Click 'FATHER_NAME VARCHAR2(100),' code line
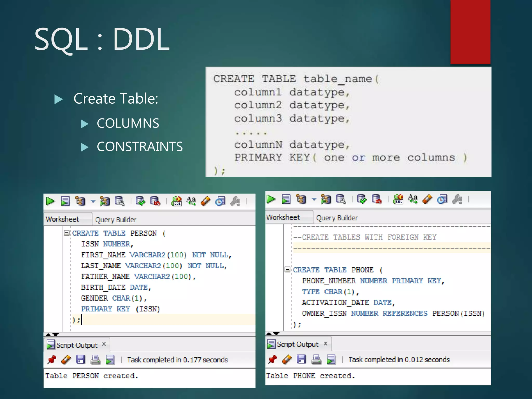 [x=138, y=276]
